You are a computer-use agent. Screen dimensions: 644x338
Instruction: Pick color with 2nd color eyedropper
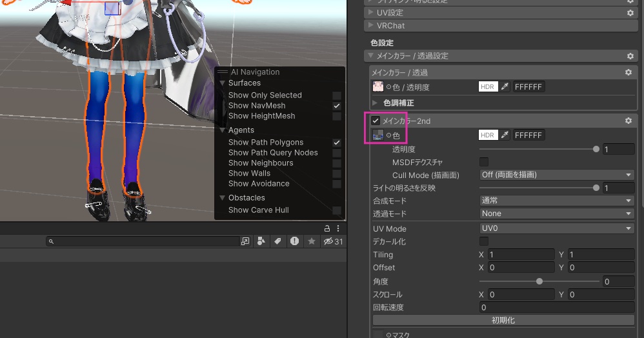click(x=505, y=135)
